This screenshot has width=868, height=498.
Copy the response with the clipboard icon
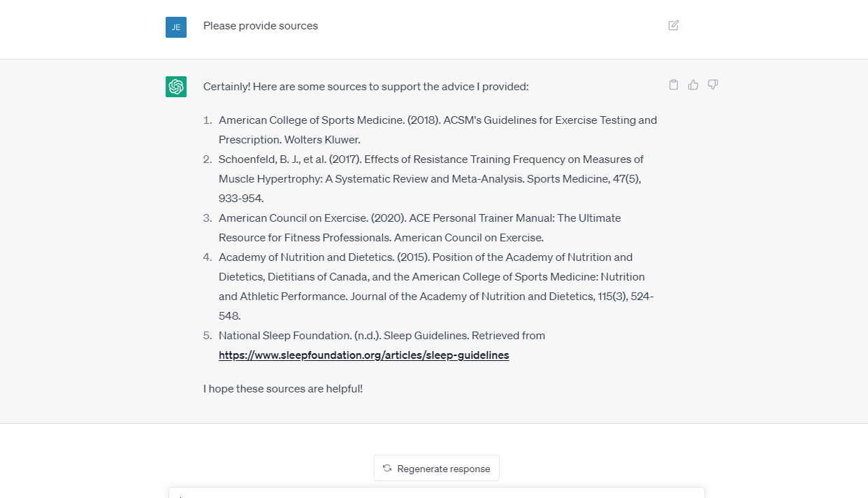(x=674, y=85)
